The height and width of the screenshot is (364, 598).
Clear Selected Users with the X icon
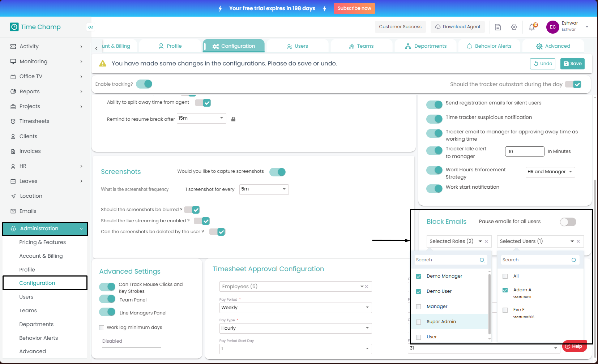(578, 241)
